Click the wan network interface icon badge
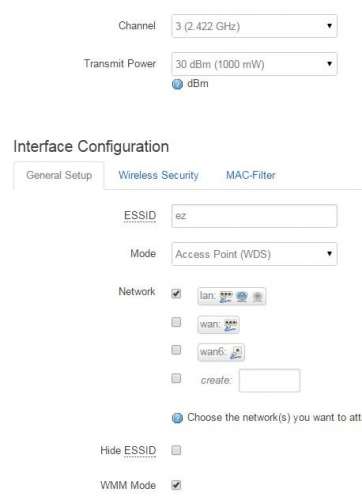Image resolution: width=362 pixels, height=500 pixels. 218,324
